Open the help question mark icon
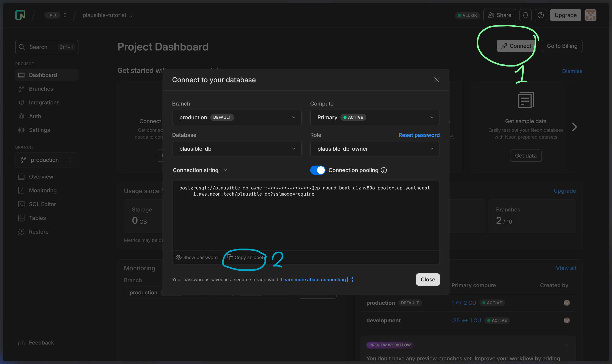Viewport: 612px width, 364px height. (x=541, y=15)
